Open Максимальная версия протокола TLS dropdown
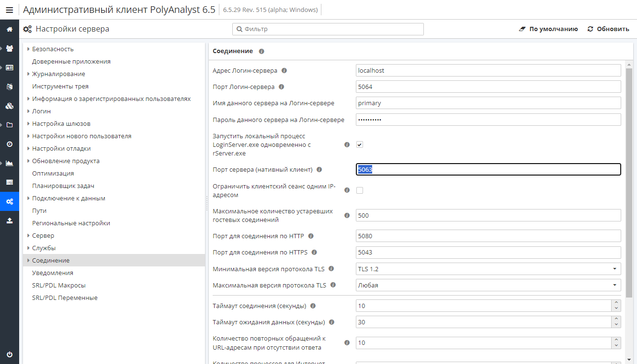Screen dimensions: 637x364 tap(489, 285)
